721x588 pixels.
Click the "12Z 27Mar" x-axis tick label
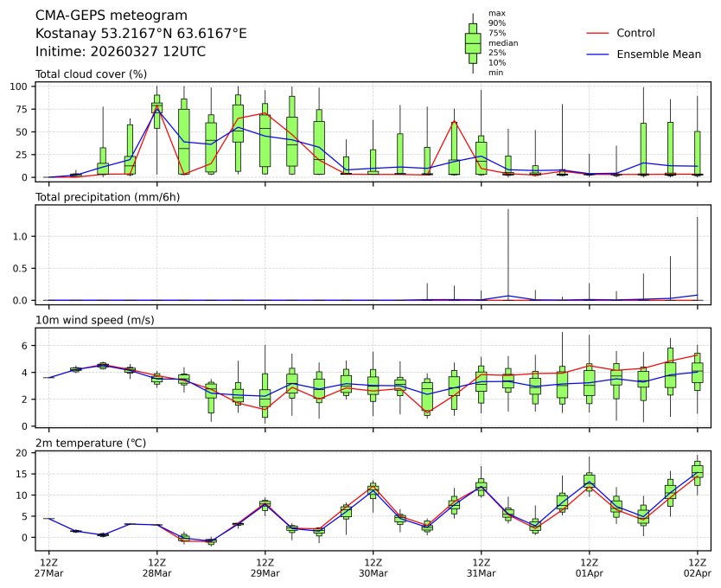click(x=48, y=567)
